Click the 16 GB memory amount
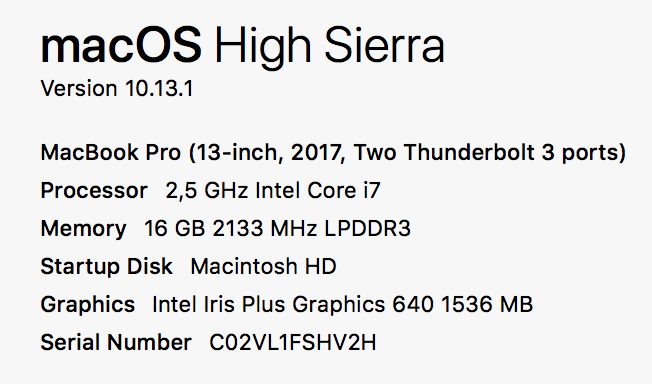 (x=175, y=229)
